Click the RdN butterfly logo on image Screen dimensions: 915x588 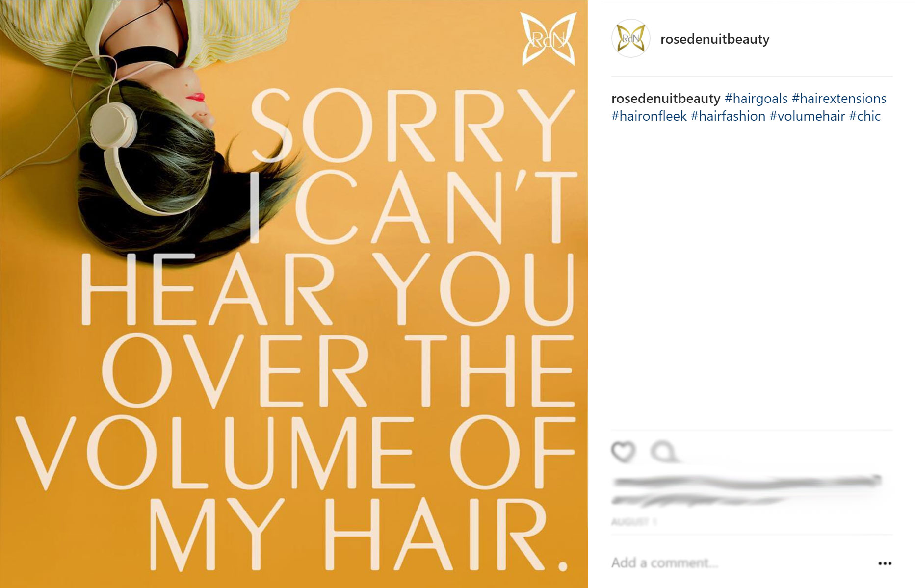(x=549, y=39)
